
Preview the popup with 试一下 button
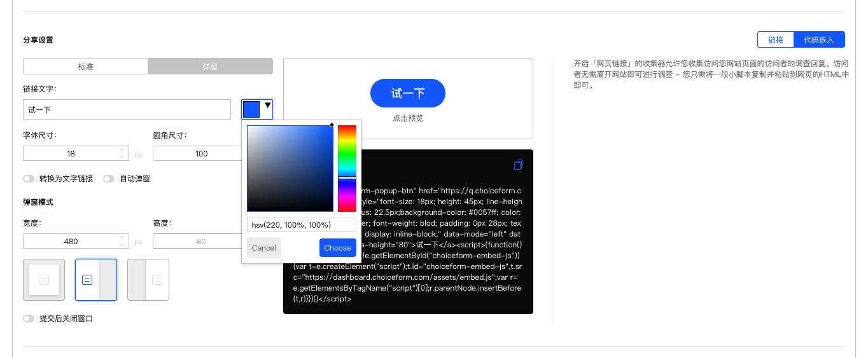pos(408,93)
